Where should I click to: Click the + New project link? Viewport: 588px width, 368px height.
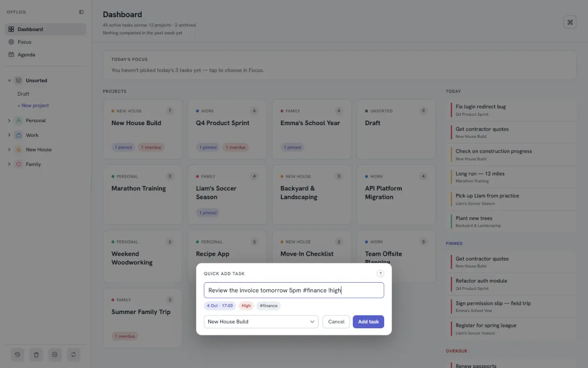click(33, 105)
